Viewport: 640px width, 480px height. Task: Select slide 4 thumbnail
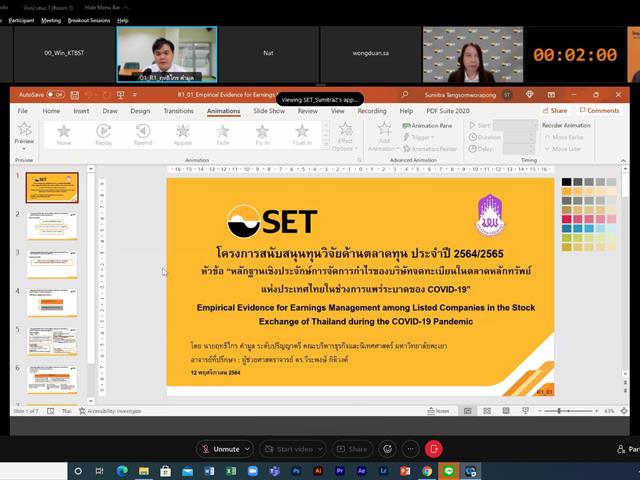click(x=52, y=302)
